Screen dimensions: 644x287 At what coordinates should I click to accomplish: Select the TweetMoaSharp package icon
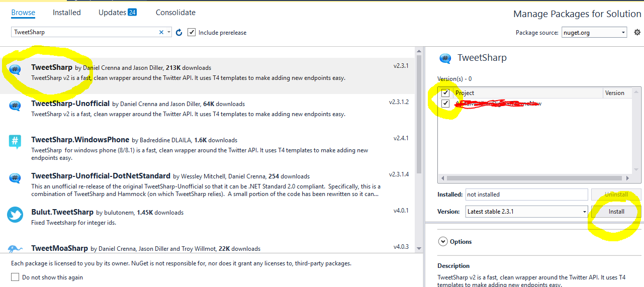coord(15,248)
